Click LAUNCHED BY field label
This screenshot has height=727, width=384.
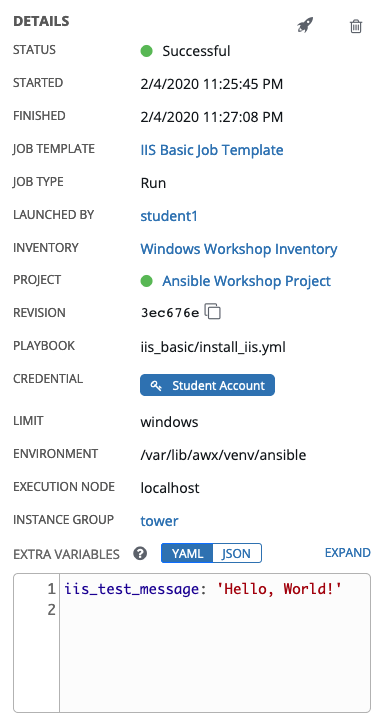click(x=53, y=215)
